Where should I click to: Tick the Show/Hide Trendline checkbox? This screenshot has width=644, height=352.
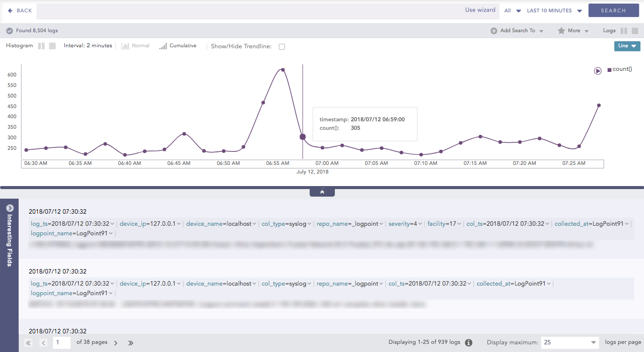(282, 47)
